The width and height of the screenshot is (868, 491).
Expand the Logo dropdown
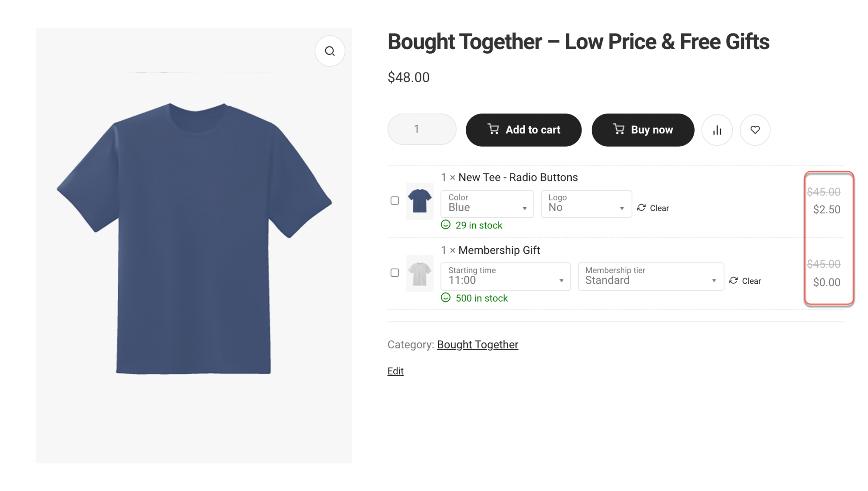click(586, 204)
